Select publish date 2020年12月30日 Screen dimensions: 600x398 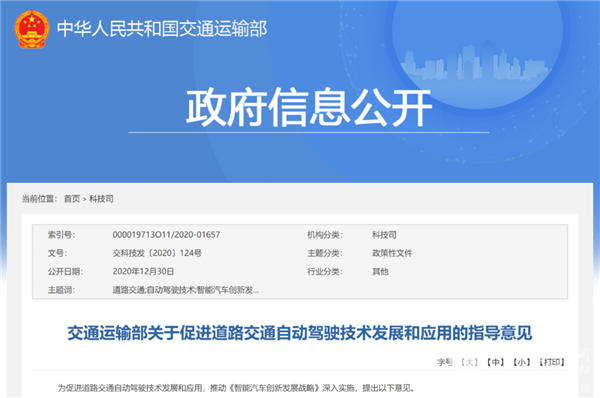coord(143,271)
